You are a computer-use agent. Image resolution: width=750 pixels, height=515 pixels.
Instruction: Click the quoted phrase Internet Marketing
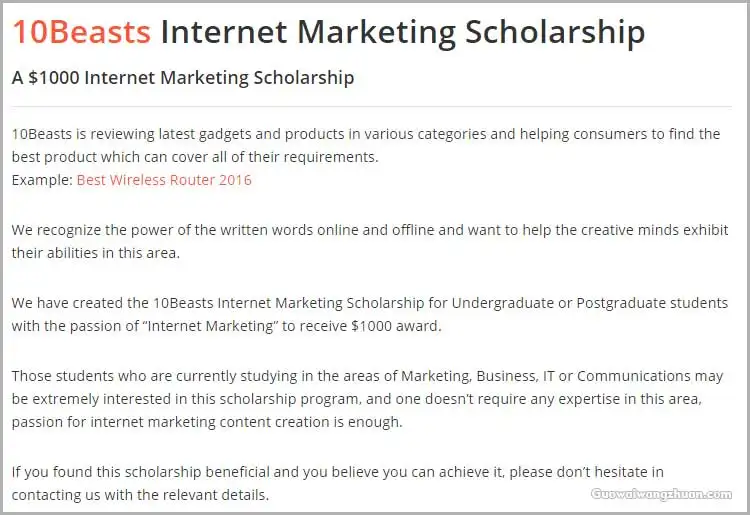[210, 326]
